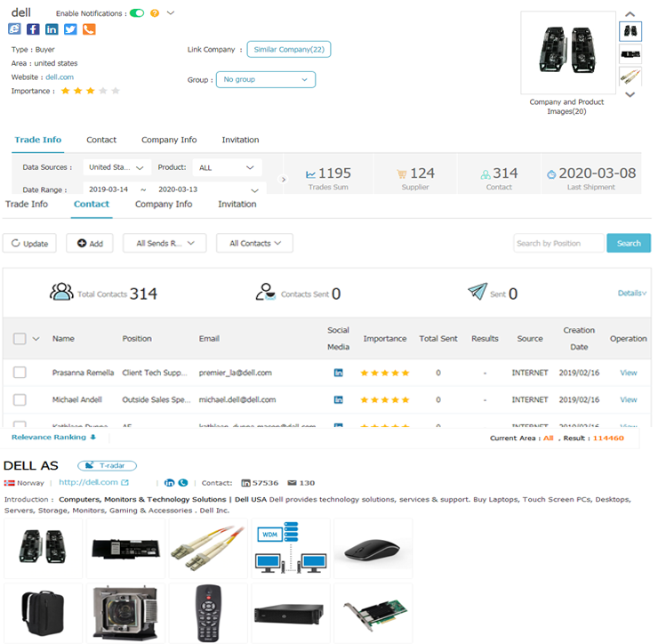658x644 pixels.
Task: Open the All Contacts dropdown
Action: (254, 243)
